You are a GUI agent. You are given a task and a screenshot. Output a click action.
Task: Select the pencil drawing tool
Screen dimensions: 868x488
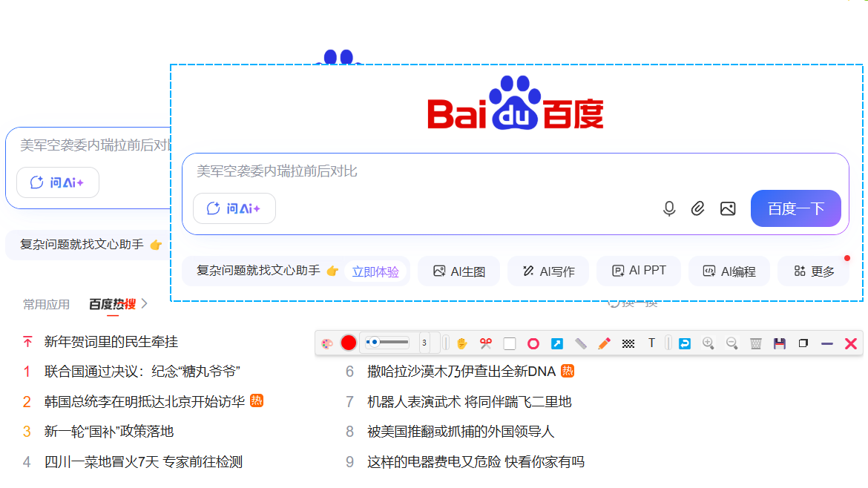coord(604,343)
